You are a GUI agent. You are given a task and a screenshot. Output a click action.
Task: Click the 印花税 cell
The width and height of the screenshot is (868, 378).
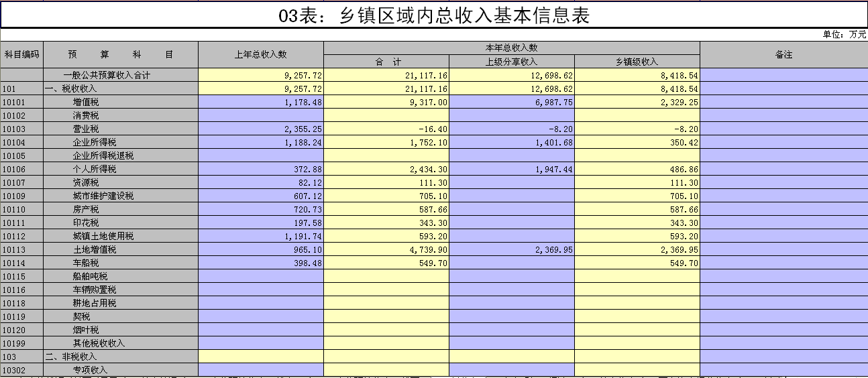pos(121,223)
